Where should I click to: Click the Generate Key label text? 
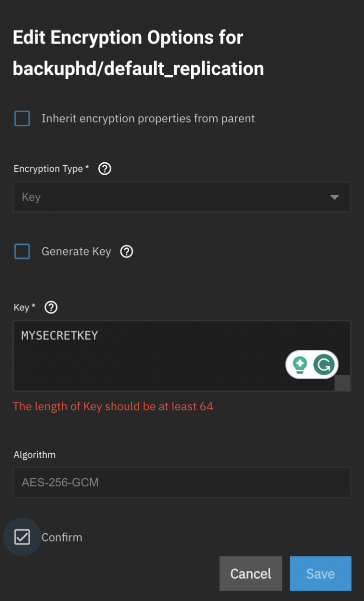(x=76, y=251)
